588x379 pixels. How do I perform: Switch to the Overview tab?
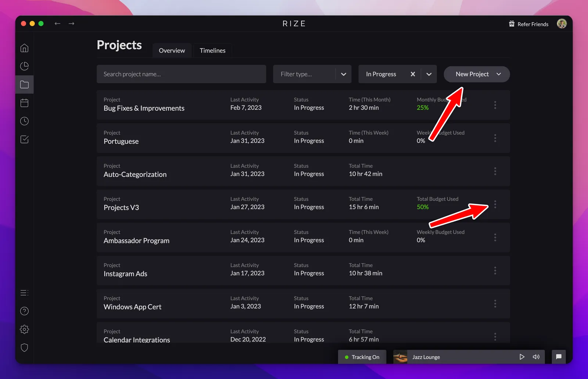[x=172, y=50]
